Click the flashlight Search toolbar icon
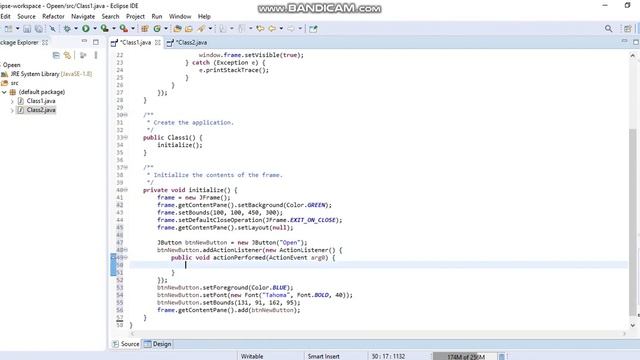The height and width of the screenshot is (360, 640). (201, 29)
